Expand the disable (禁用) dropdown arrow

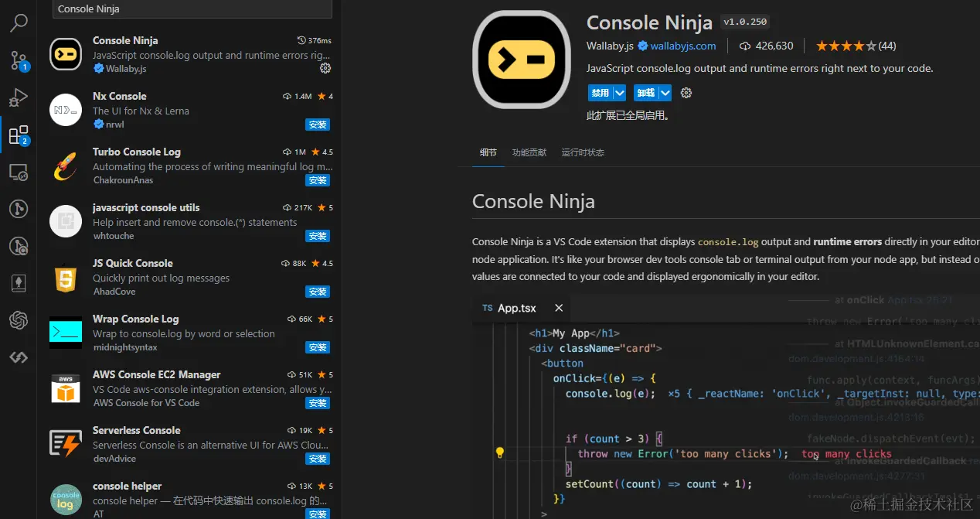point(620,93)
